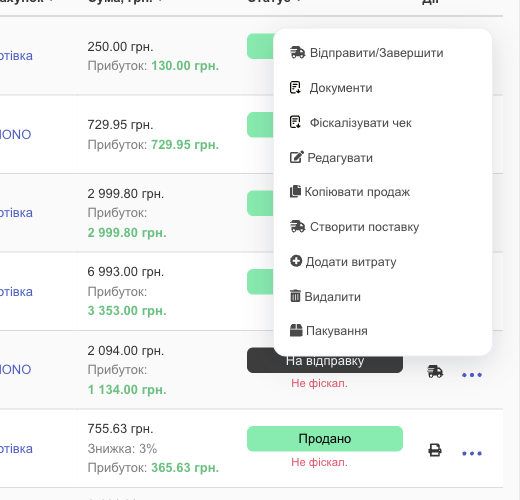Click Додати витрату option
Screen dimensions: 520x500
coord(343,262)
